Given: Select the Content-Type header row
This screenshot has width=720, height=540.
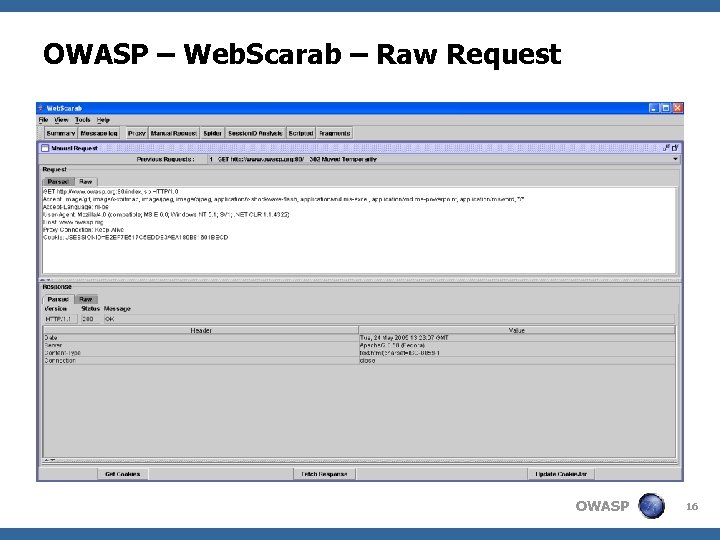Looking at the screenshot, I should 359,353.
